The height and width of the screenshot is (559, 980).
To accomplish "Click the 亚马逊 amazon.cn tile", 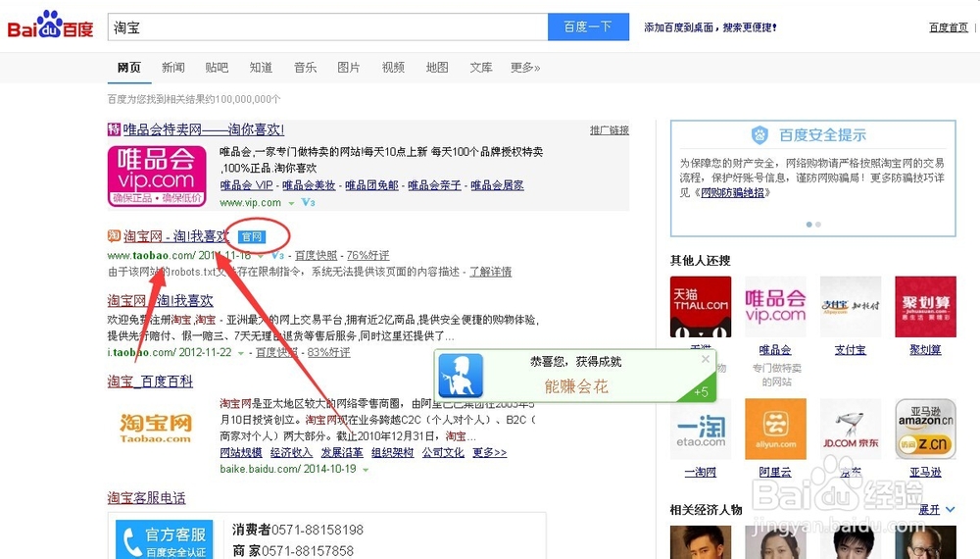I will [926, 429].
